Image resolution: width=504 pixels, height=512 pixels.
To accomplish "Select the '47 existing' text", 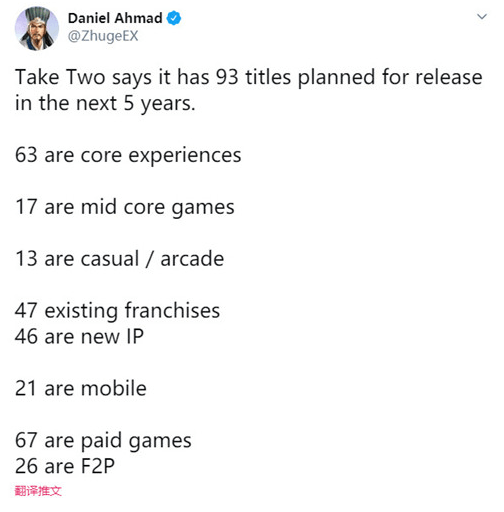I will (x=66, y=311).
